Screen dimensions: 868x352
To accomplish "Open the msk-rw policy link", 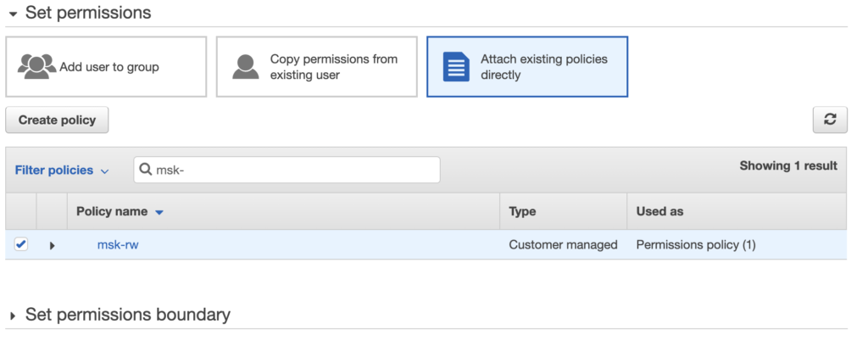I will click(x=118, y=245).
